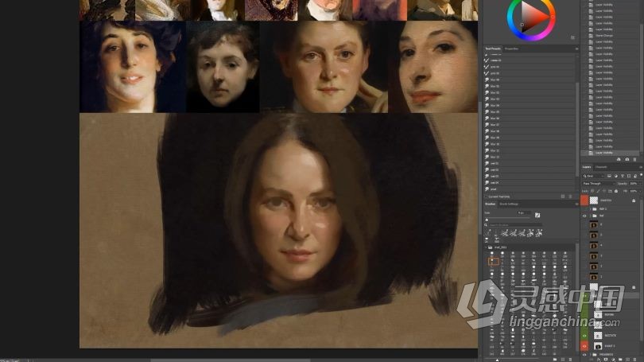Delete the selected tool preset
Image resolution: width=644 pixels, height=362 pixels.
[x=571, y=197]
